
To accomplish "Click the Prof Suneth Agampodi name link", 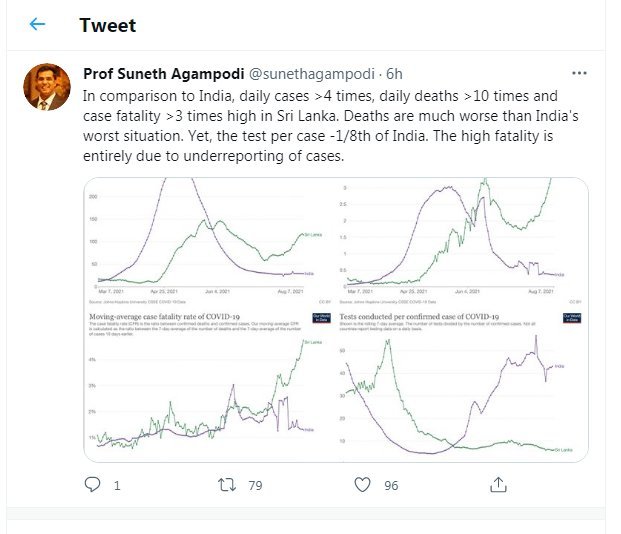I will 162,75.
